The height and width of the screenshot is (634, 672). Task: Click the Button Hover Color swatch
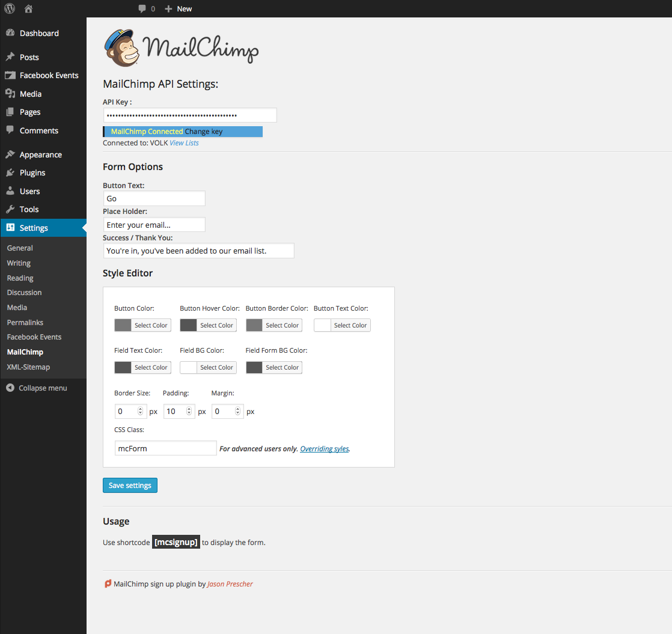(188, 325)
